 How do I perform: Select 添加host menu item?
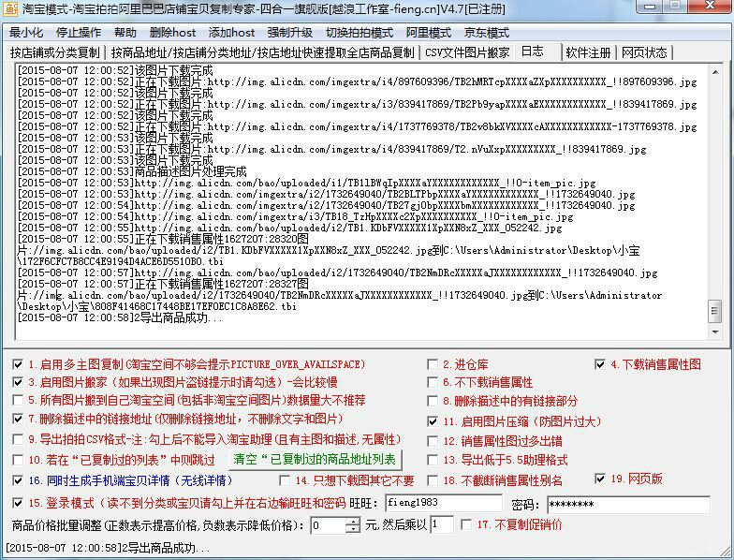232,32
